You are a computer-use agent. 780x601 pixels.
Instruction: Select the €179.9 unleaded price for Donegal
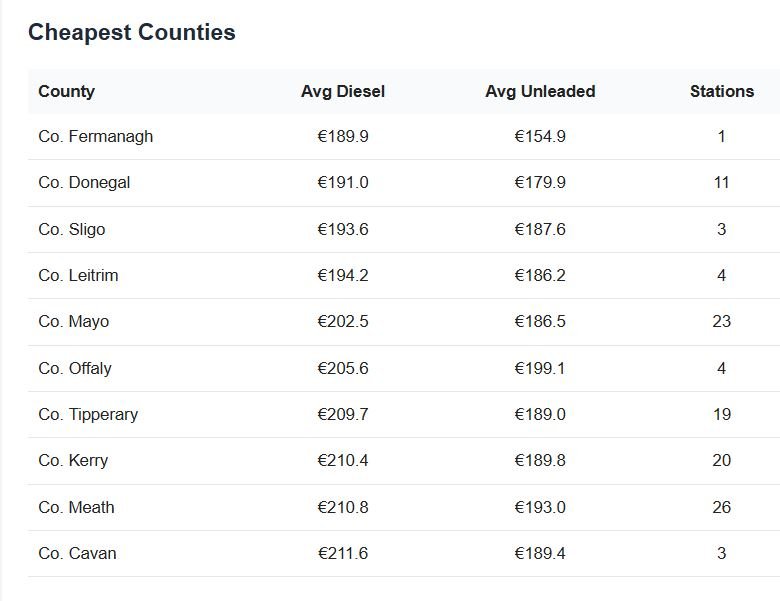coord(540,182)
